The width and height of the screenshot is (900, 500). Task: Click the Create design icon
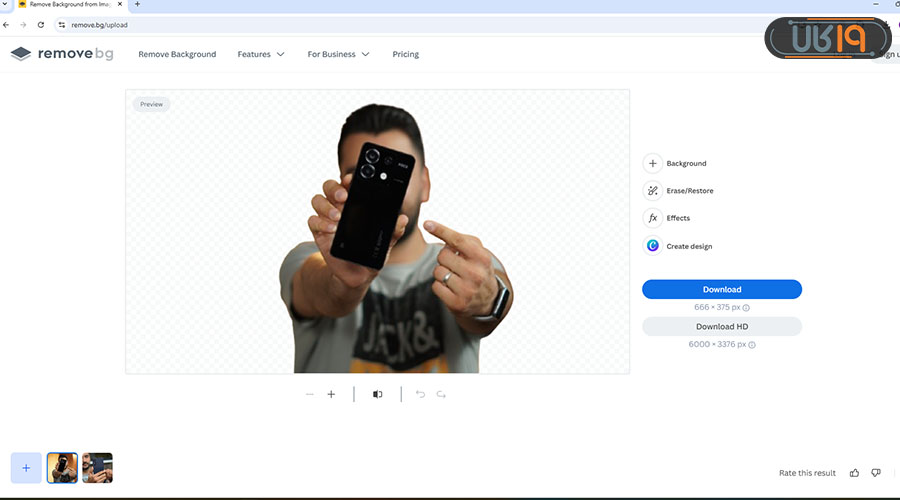point(653,246)
